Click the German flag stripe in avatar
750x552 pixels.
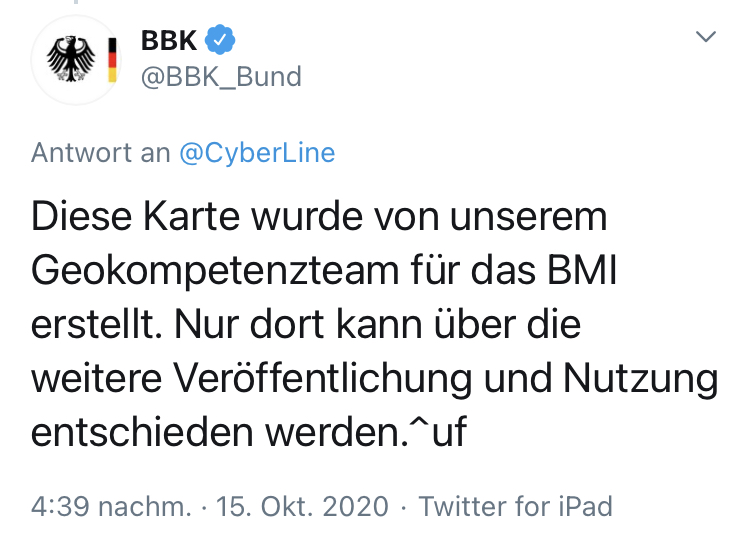coord(113,61)
